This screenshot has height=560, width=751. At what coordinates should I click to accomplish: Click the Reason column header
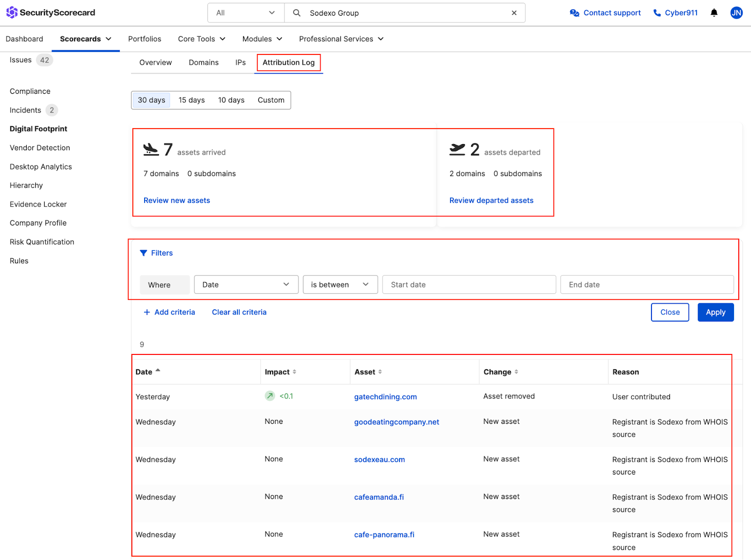(626, 372)
